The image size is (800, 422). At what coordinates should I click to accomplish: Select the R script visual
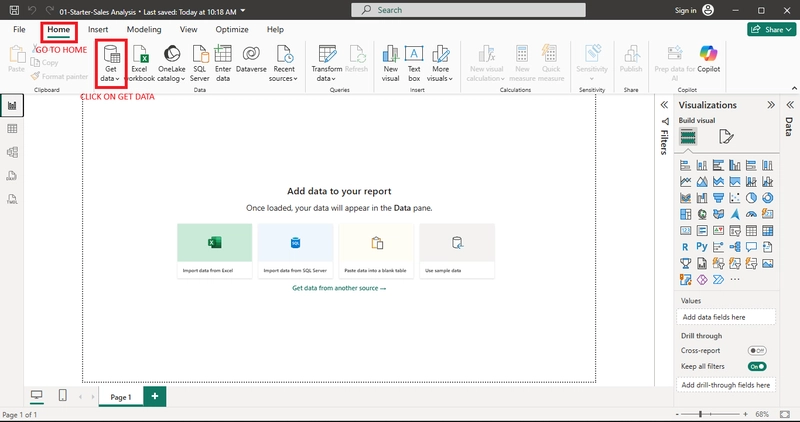(x=685, y=247)
